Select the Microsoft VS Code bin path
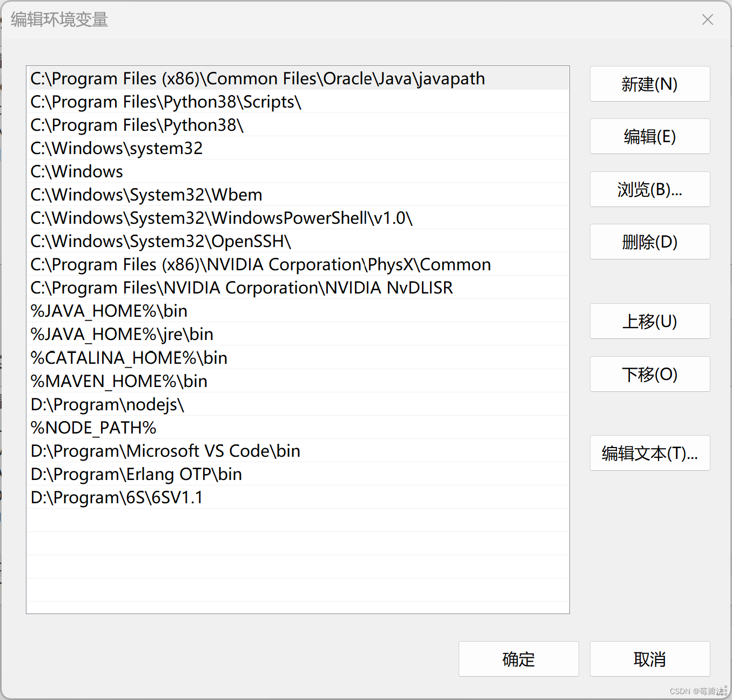Viewport: 732px width, 700px height. (x=165, y=451)
